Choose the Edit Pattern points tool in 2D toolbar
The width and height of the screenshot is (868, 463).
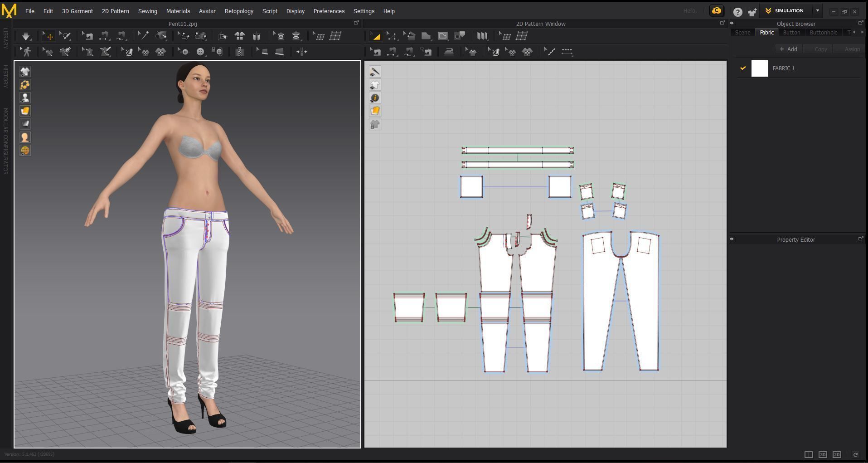tap(392, 36)
